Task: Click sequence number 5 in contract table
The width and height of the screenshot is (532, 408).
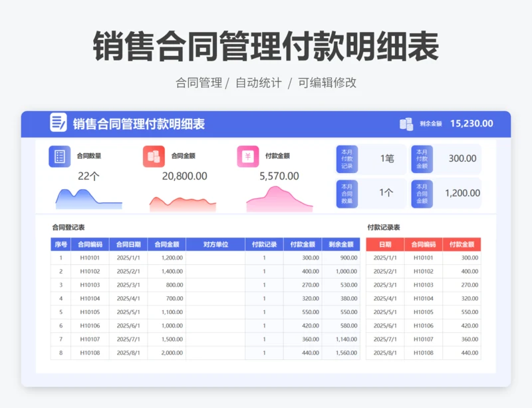Action: (x=61, y=312)
